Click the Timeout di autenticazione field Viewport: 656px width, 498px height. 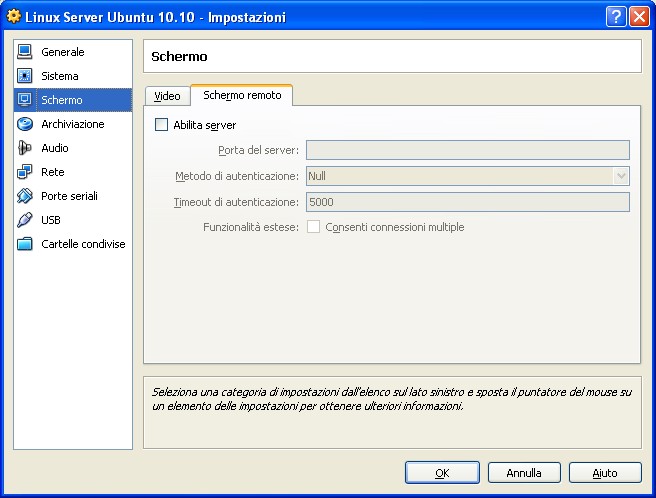click(467, 202)
